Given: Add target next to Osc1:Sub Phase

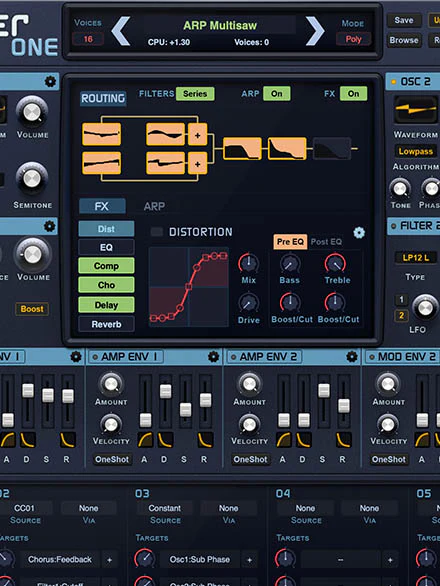Looking at the screenshot, I should 249,560.
